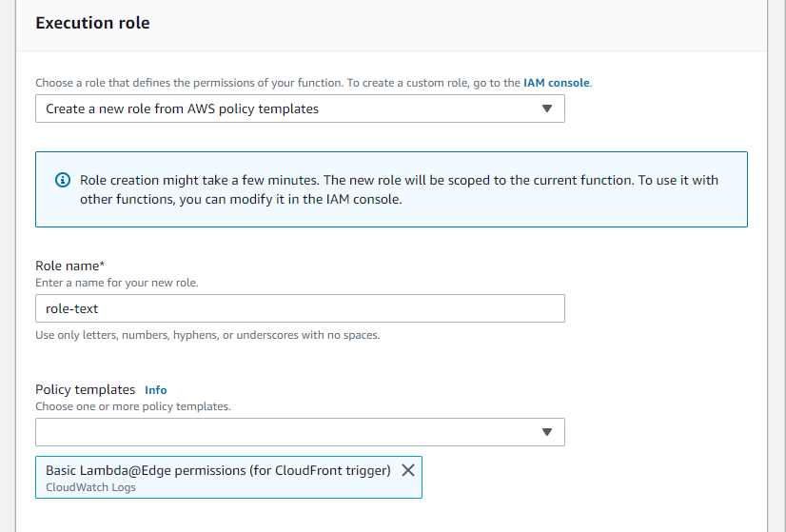Click the Execution role section heading
The image size is (786, 532).
[92, 23]
